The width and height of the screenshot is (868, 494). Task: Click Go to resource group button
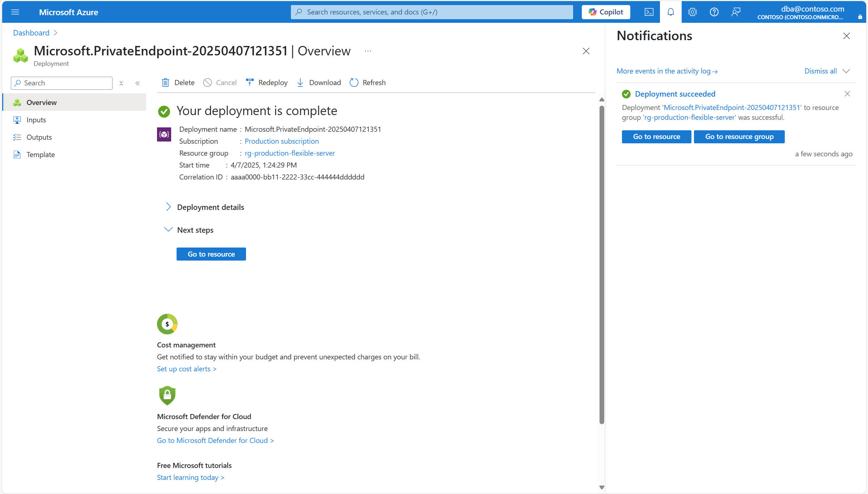tap(739, 136)
